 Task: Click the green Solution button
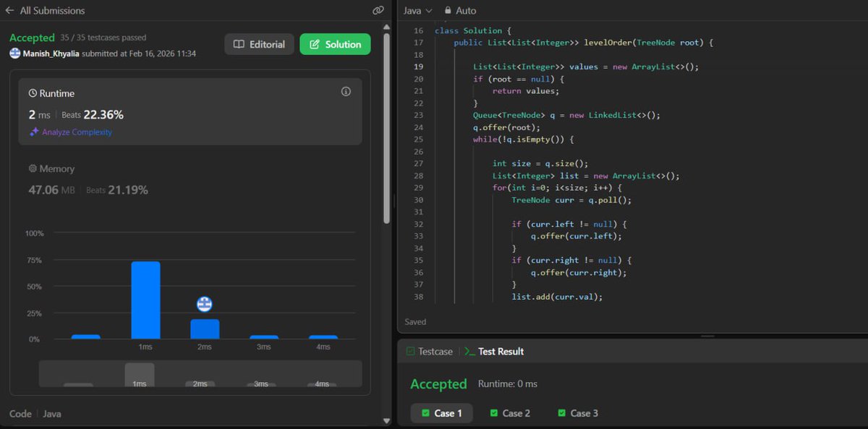[x=335, y=44]
